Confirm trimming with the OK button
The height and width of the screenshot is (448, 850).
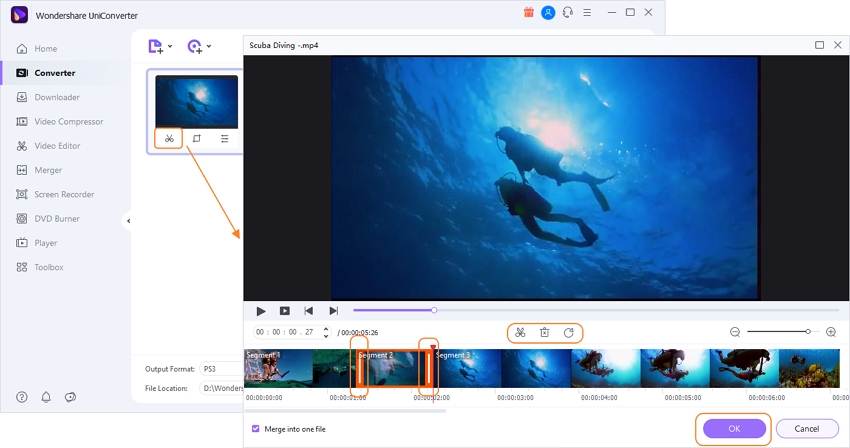[x=734, y=428]
